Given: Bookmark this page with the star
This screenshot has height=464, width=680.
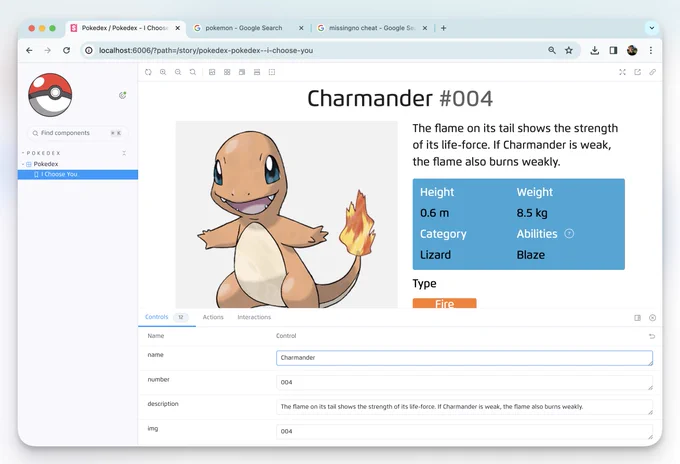Looking at the screenshot, I should [x=569, y=50].
